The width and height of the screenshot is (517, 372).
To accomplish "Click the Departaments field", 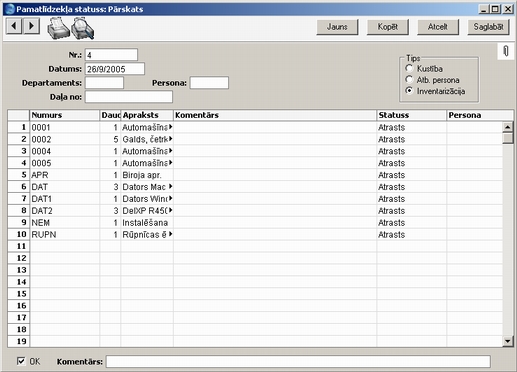I will (104, 83).
